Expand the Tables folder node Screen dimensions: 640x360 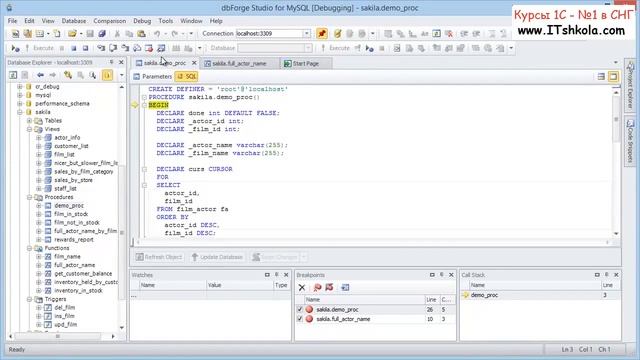29,121
